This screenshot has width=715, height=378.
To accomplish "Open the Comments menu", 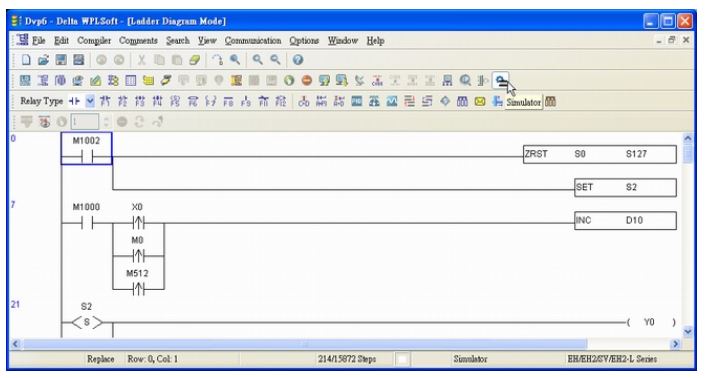I will pyautogui.click(x=138, y=41).
